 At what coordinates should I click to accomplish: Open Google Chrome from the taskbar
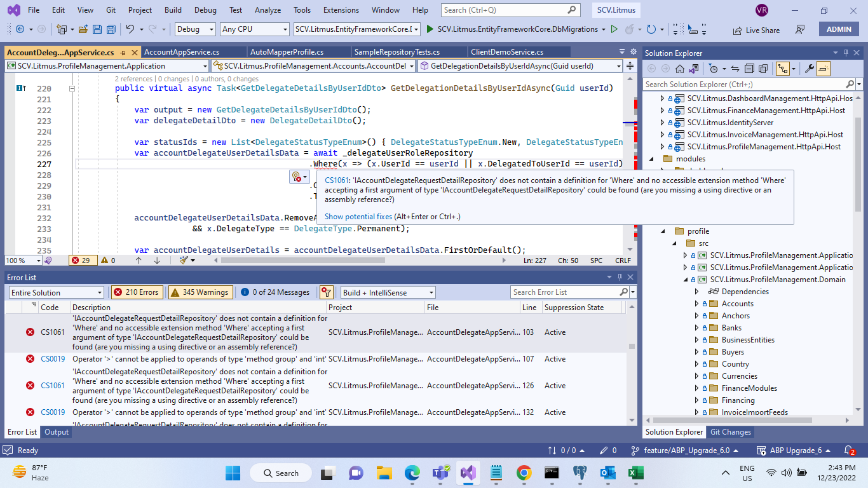(x=524, y=473)
